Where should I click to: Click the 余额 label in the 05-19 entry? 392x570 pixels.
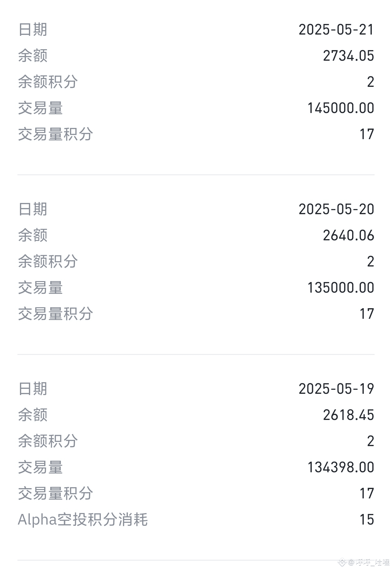click(33, 415)
